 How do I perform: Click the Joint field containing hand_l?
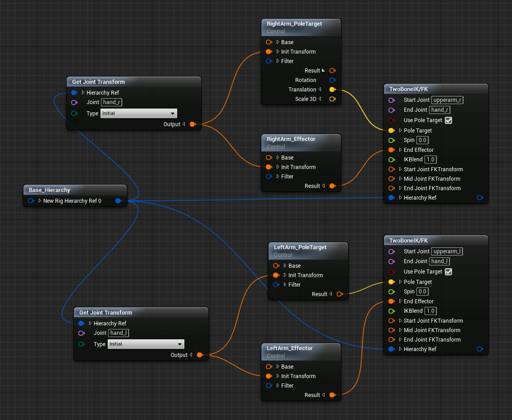(x=119, y=333)
